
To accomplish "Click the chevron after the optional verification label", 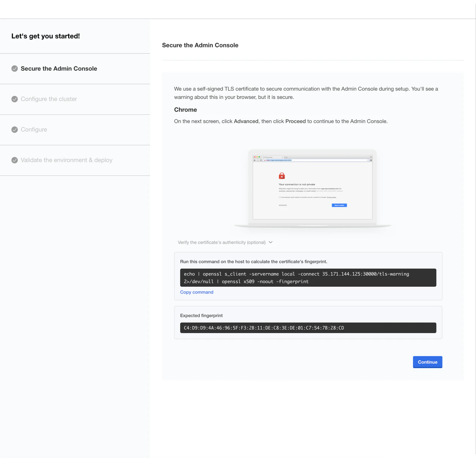I will (x=270, y=242).
